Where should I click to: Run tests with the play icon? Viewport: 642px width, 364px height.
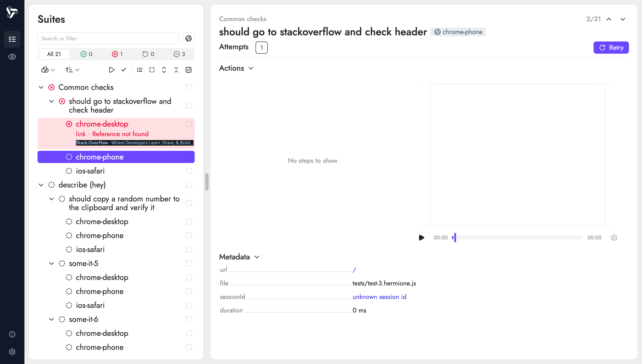[112, 70]
